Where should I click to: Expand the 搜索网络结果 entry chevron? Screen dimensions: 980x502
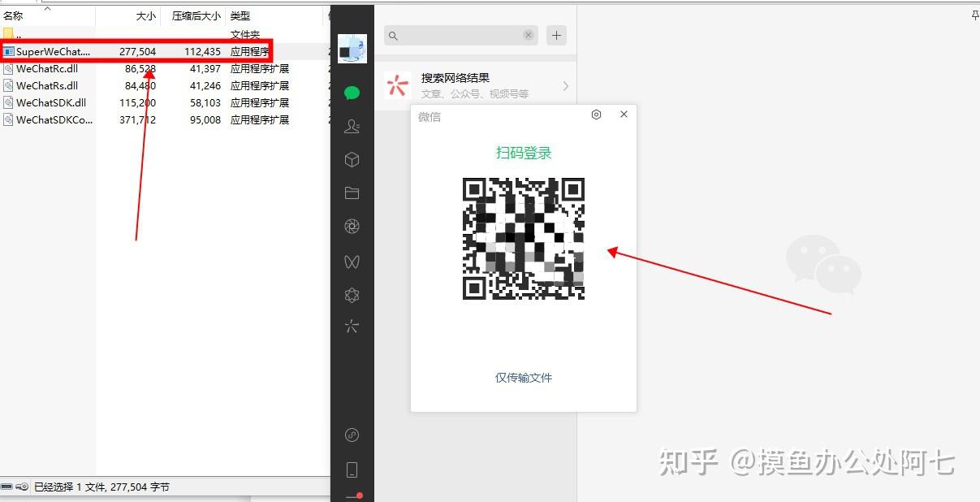pyautogui.click(x=565, y=85)
